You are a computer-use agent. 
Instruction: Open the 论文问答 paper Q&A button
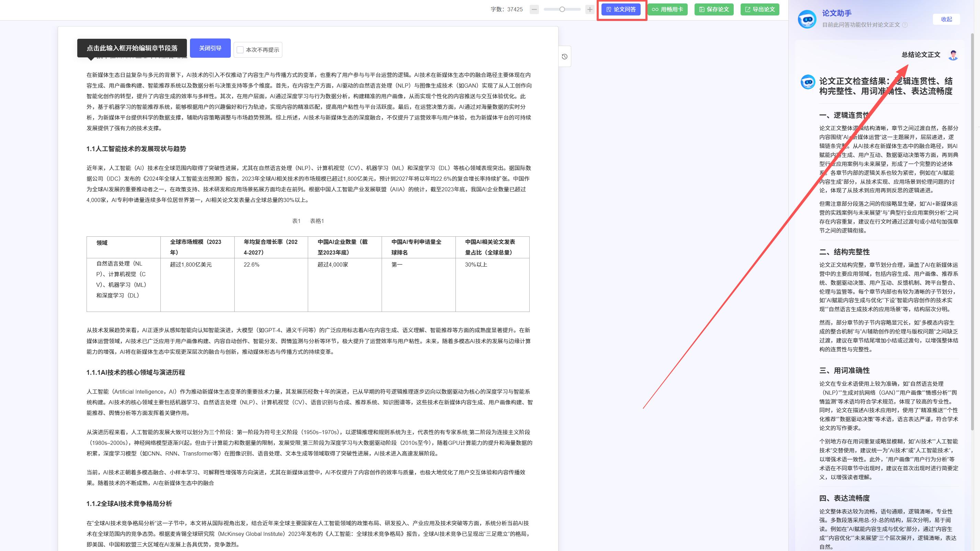tap(621, 10)
